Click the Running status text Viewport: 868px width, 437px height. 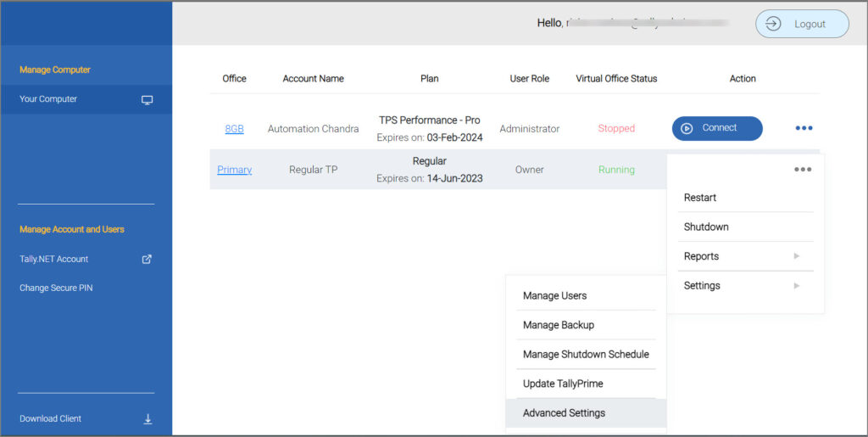click(x=616, y=170)
